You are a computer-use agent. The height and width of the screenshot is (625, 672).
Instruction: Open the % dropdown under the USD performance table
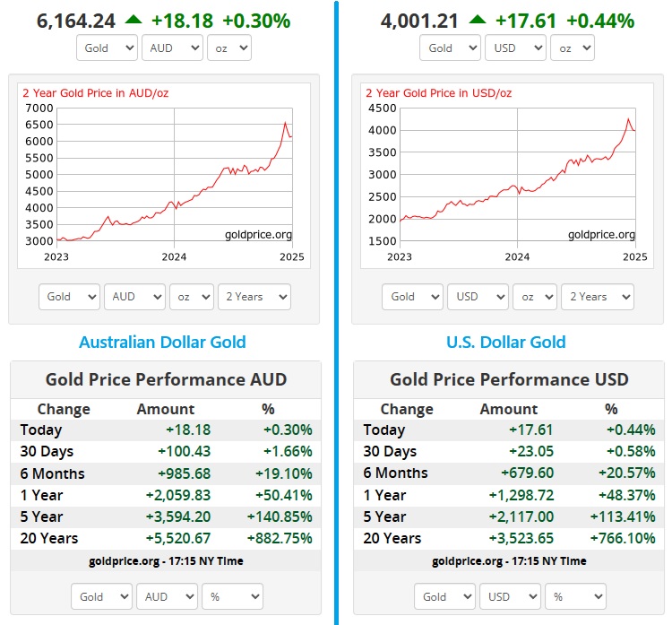(x=575, y=596)
